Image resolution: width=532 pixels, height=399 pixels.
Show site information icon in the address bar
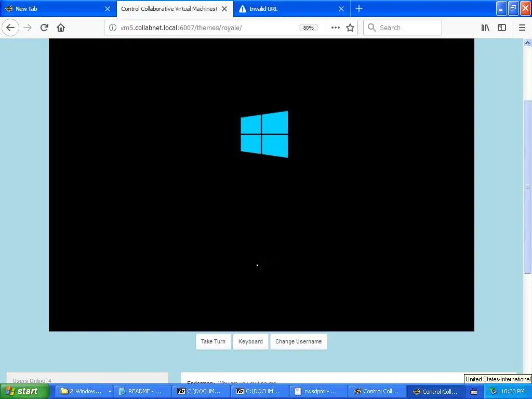pyautogui.click(x=112, y=28)
